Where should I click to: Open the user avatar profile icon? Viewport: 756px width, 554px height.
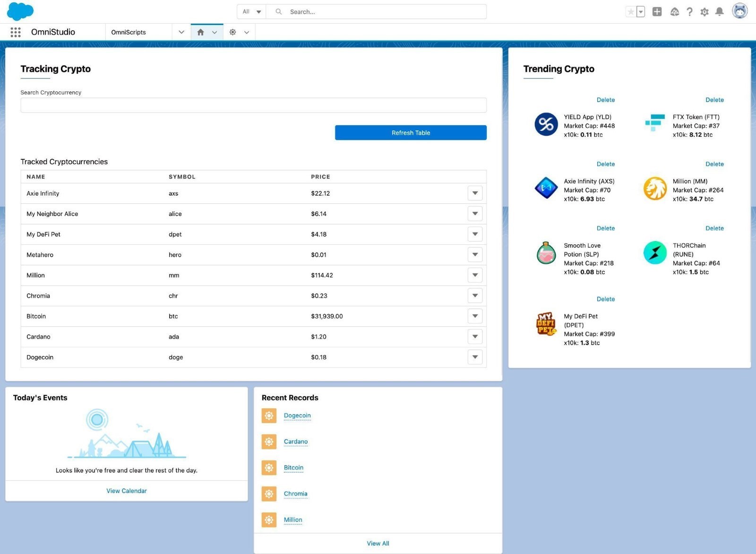[739, 11]
